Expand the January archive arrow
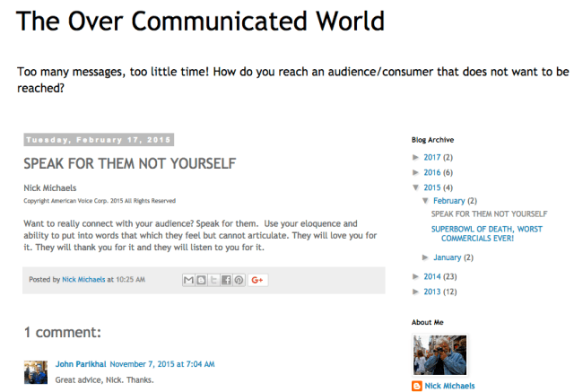 [x=426, y=257]
